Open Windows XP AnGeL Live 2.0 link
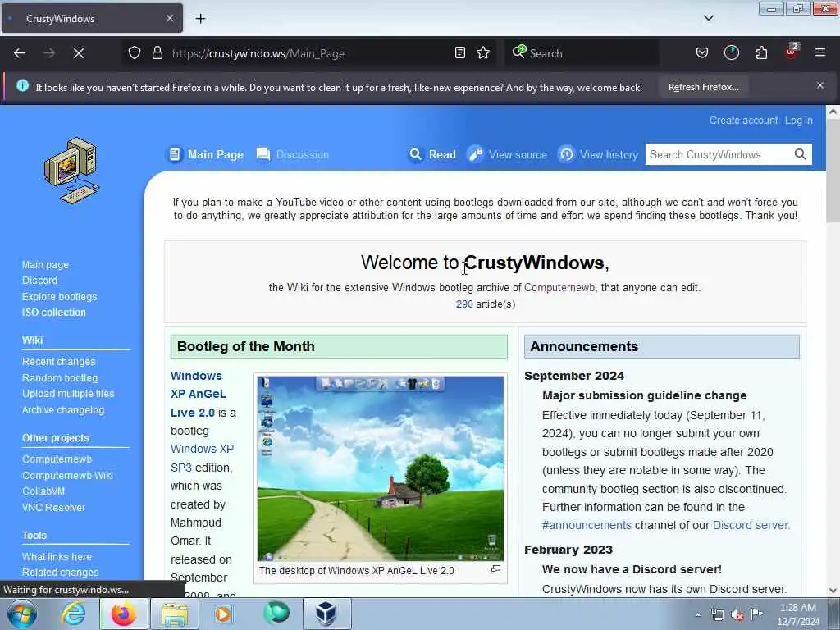 (x=199, y=394)
